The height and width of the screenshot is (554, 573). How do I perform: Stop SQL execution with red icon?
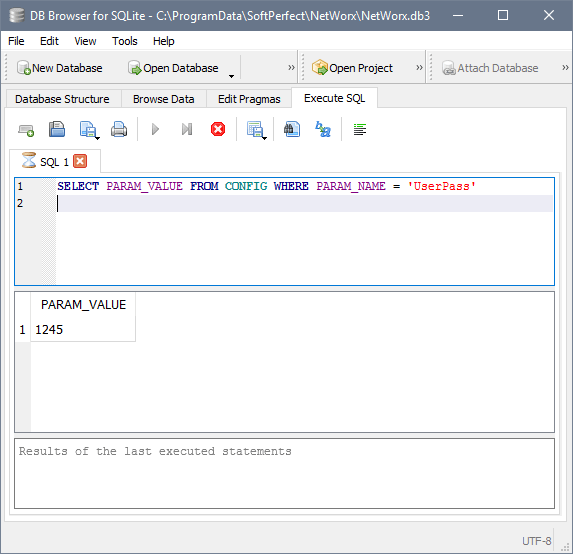(x=218, y=129)
